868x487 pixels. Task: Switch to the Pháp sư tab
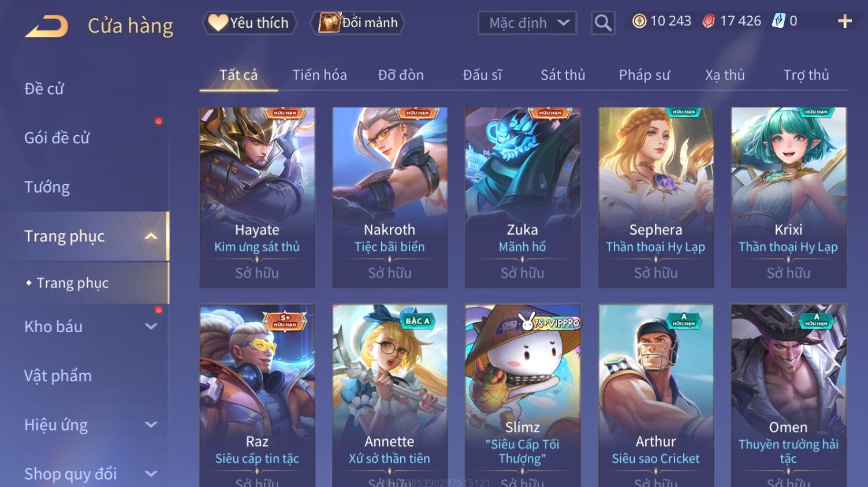click(x=644, y=75)
